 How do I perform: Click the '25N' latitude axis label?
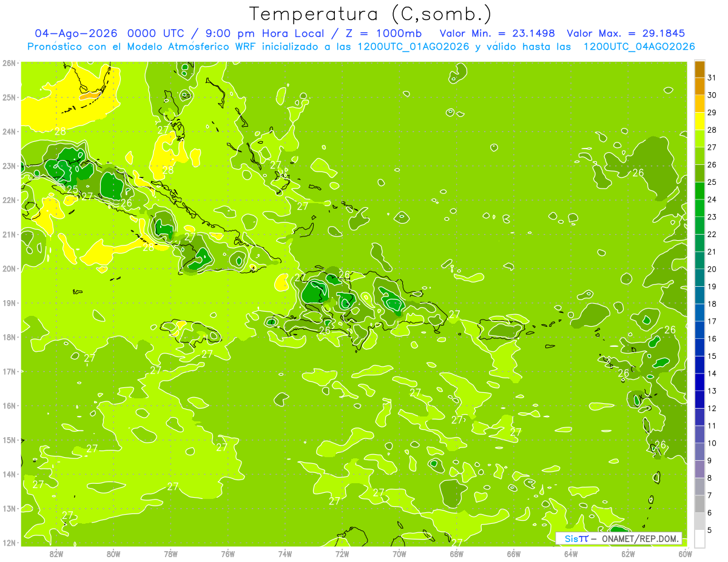9,97
